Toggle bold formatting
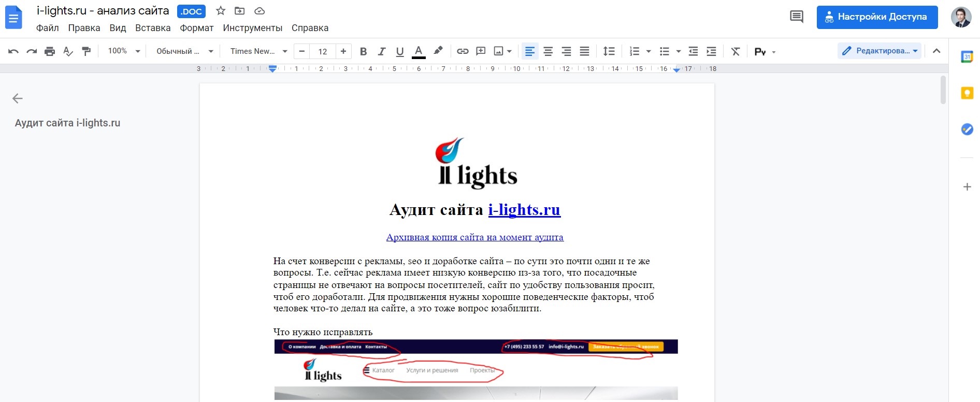 (363, 51)
